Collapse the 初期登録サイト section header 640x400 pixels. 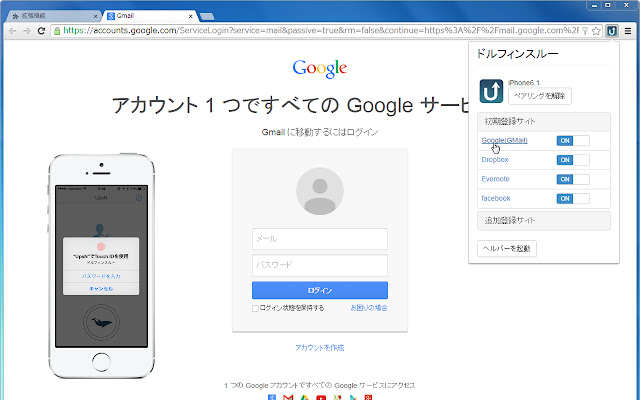[544, 121]
